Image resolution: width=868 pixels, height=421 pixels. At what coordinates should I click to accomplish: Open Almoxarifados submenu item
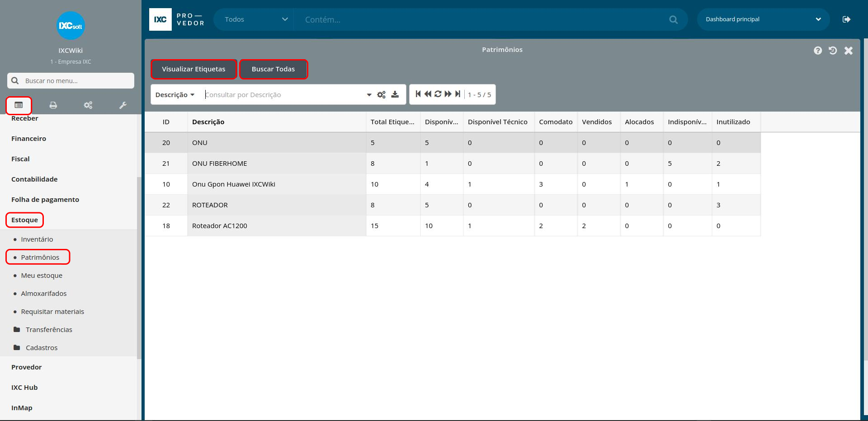tap(44, 294)
